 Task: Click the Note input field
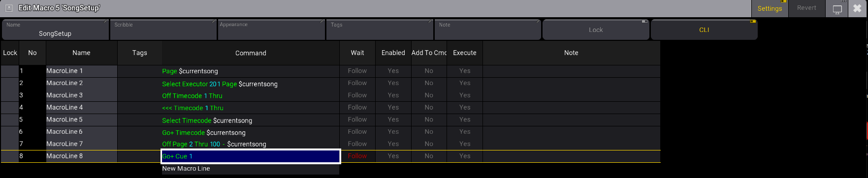click(487, 30)
